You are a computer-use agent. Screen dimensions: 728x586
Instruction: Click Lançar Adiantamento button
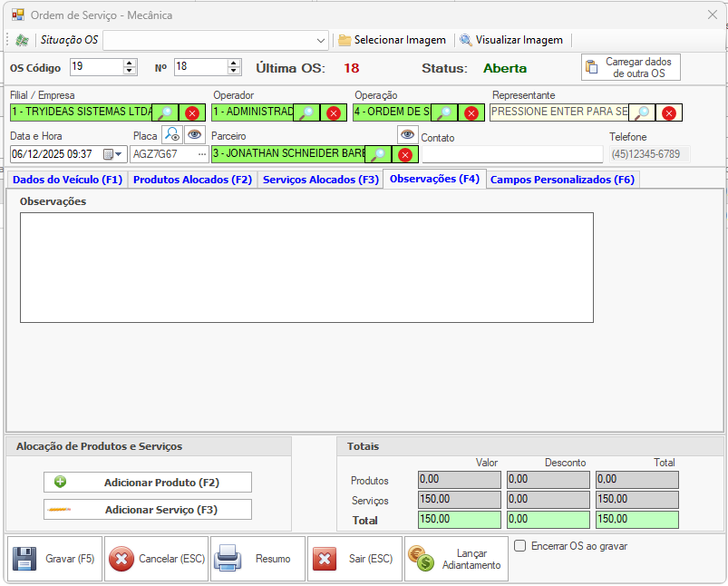(x=456, y=559)
